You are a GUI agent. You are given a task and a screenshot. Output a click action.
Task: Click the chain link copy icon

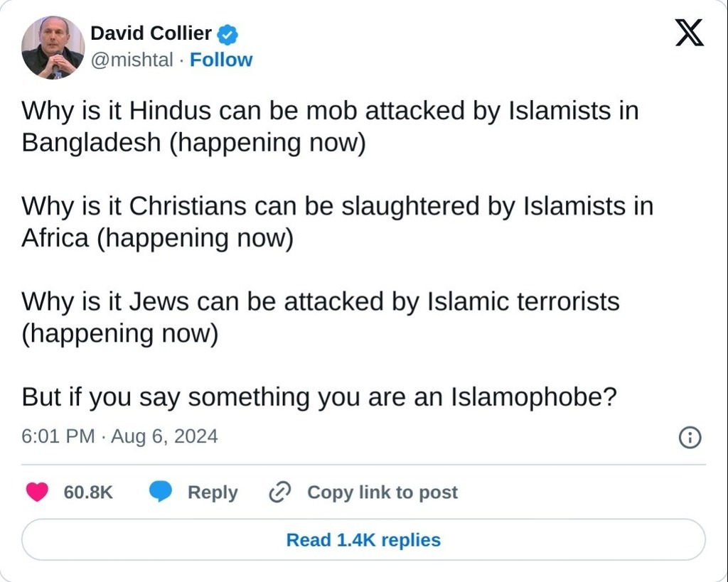(280, 492)
